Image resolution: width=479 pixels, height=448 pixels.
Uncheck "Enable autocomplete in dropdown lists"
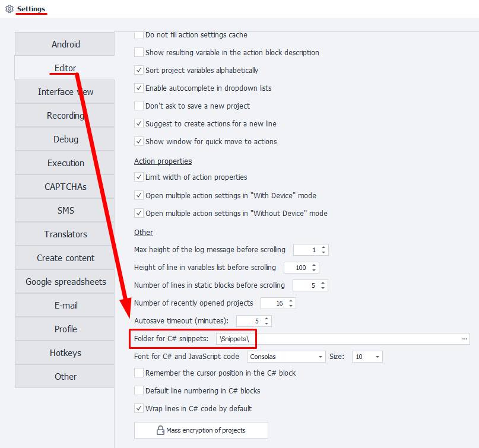pos(138,88)
